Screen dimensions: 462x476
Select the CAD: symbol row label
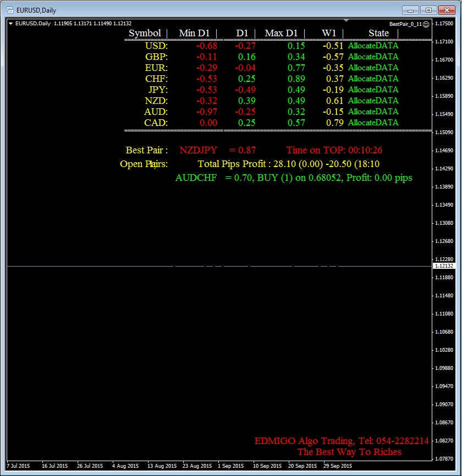pos(156,123)
